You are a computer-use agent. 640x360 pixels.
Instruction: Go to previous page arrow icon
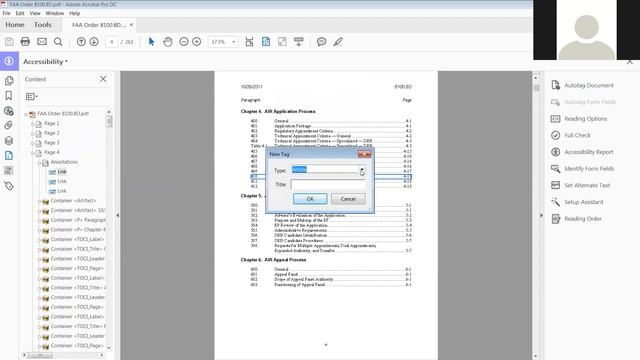tap(81, 42)
